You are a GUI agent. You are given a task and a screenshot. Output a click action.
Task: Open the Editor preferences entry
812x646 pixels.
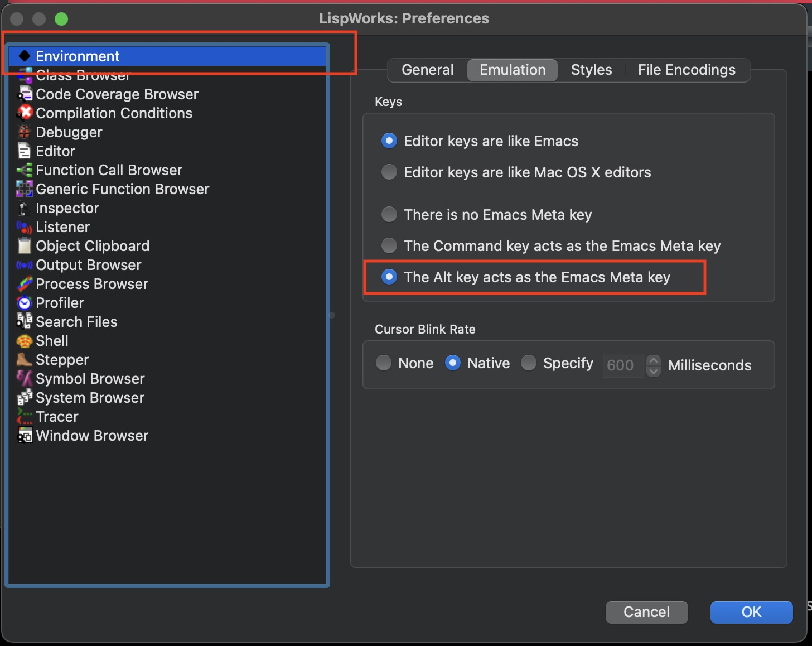click(x=167, y=151)
